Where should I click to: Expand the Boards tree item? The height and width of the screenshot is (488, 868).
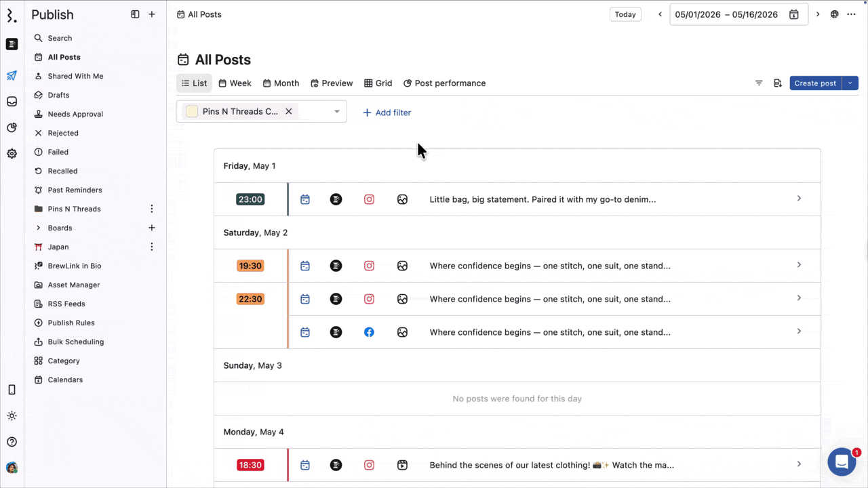tap(38, 228)
